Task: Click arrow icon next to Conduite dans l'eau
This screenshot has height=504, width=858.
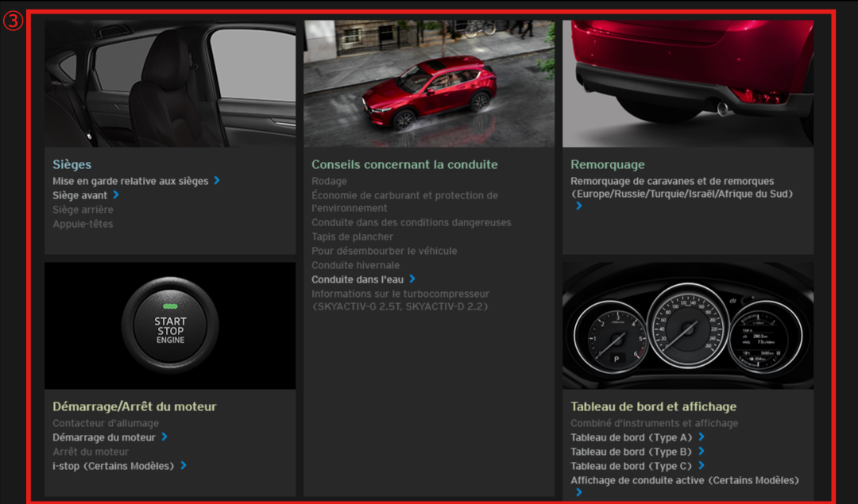Action: pos(412,279)
